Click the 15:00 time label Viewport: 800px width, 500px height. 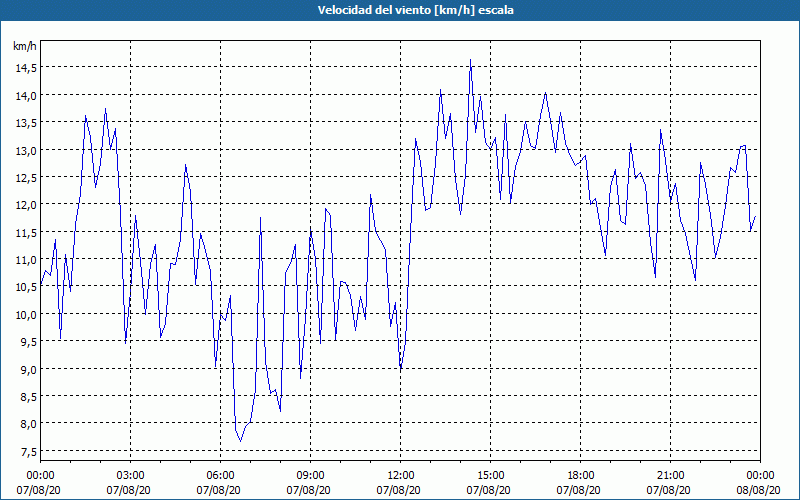[490, 476]
